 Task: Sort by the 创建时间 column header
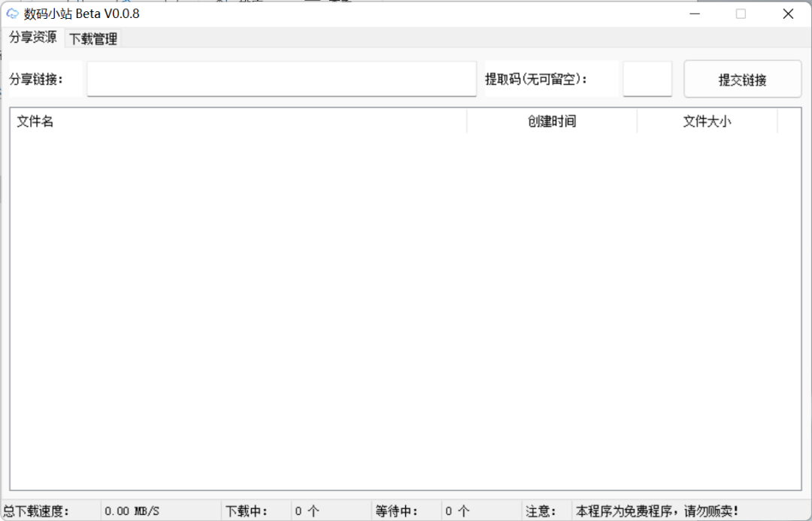pos(552,121)
